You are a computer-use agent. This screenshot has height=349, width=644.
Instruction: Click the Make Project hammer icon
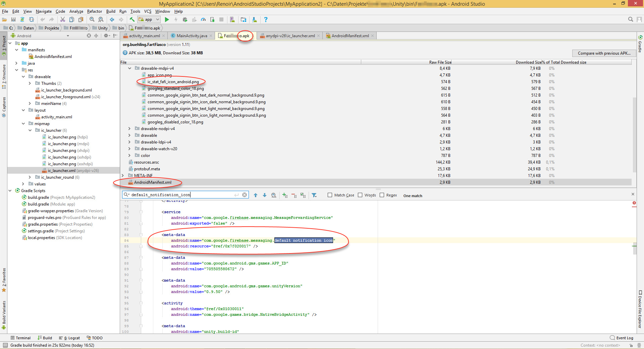132,20
